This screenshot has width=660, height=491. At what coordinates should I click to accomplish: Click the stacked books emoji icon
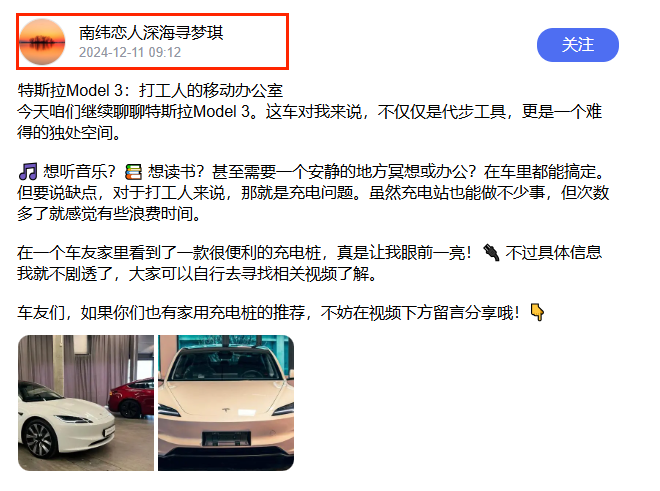[133, 172]
